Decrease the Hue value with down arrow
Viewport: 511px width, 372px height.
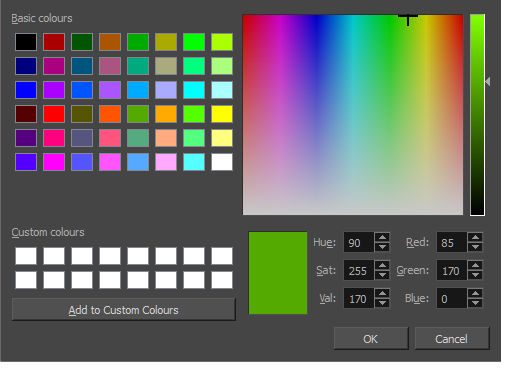click(382, 247)
